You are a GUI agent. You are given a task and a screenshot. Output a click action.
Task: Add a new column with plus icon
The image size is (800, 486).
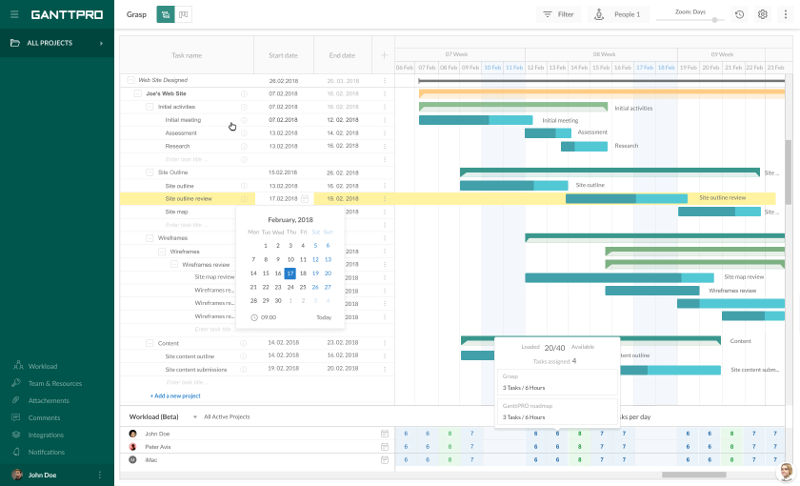click(x=384, y=55)
